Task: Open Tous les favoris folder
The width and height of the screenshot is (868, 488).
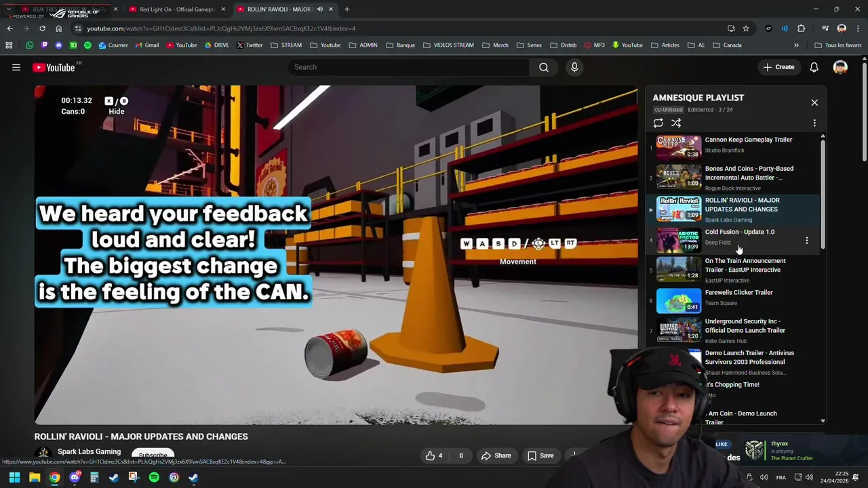Action: point(838,45)
